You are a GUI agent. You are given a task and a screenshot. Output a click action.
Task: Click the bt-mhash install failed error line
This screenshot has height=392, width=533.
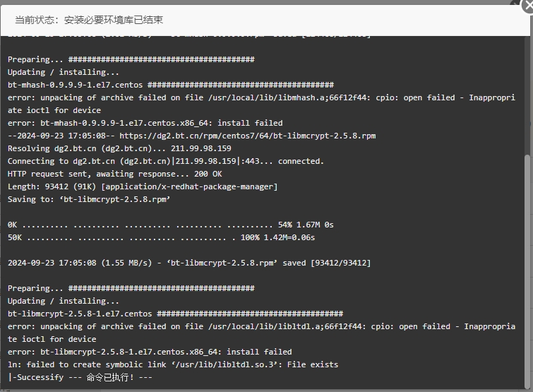coord(145,123)
